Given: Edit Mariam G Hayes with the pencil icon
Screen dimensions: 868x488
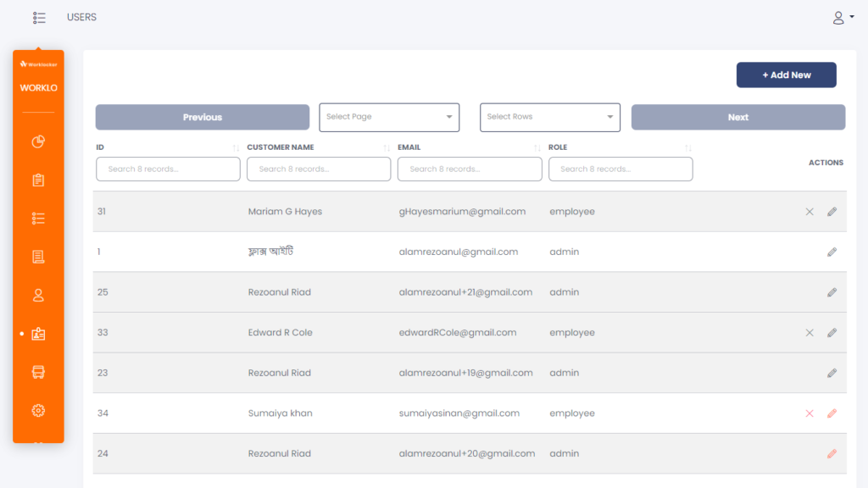Looking at the screenshot, I should tap(832, 211).
